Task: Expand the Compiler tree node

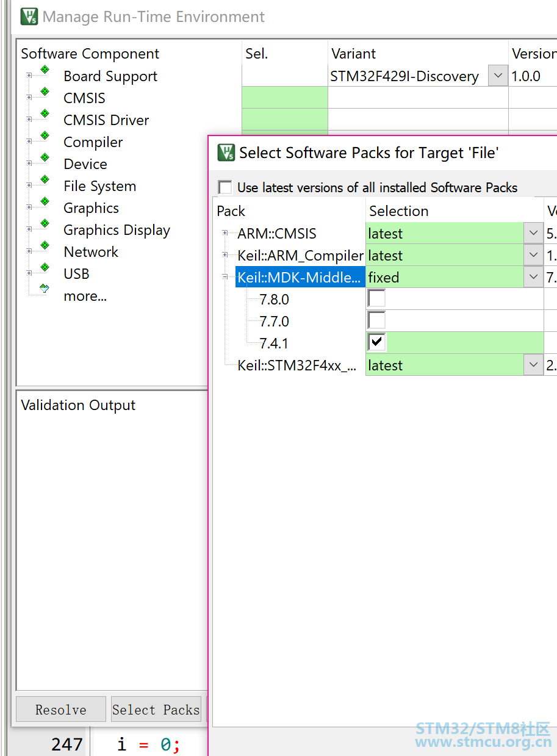Action: click(29, 142)
